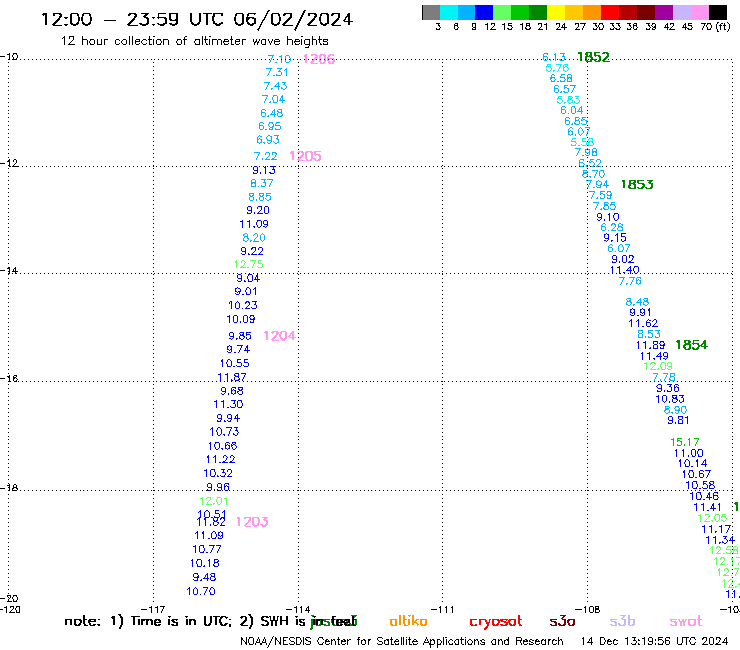Select the 'altika' satellite label
The image size is (740, 650).
pos(408,621)
